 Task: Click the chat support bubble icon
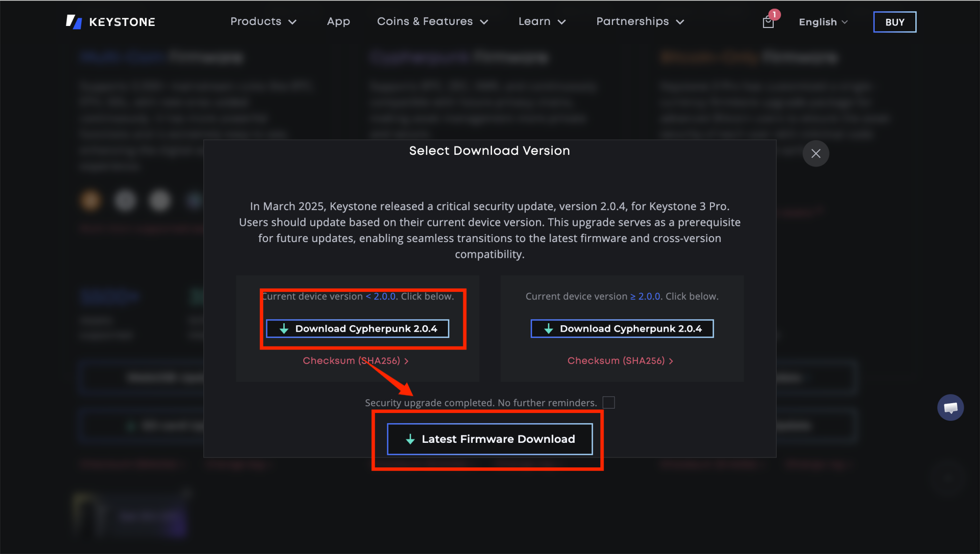pyautogui.click(x=950, y=408)
